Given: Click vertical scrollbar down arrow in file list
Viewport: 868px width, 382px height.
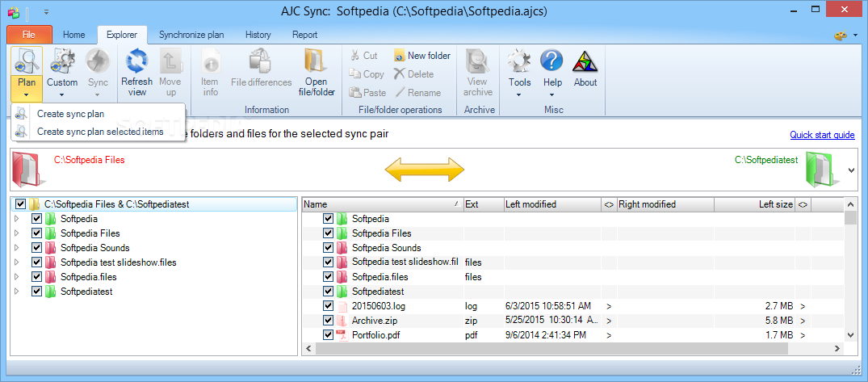Looking at the screenshot, I should (851, 334).
